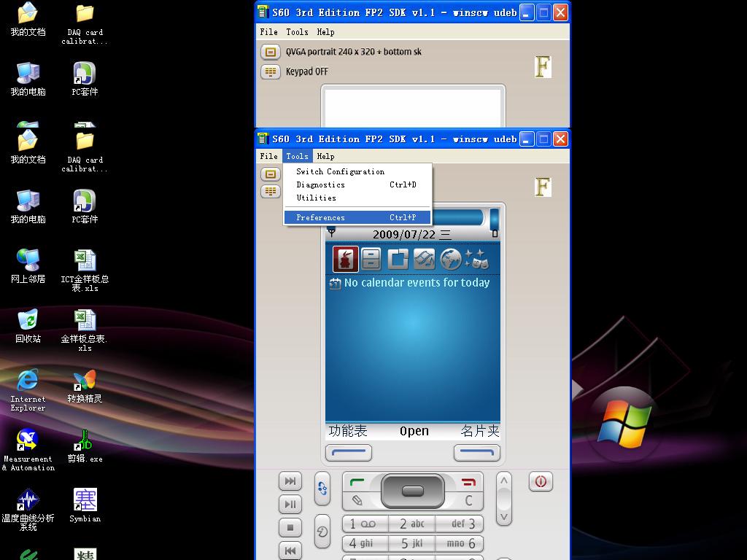Image resolution: width=747 pixels, height=560 pixels.
Task: Click the play/pause media key
Action: [x=290, y=504]
